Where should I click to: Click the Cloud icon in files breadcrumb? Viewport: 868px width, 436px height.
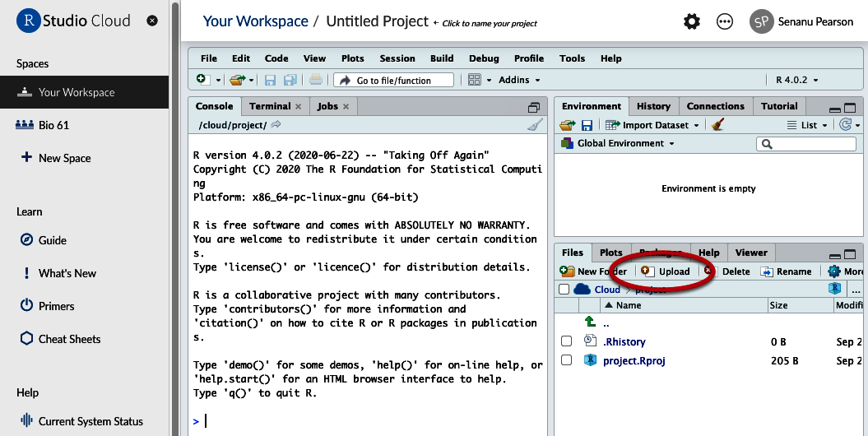coord(582,289)
